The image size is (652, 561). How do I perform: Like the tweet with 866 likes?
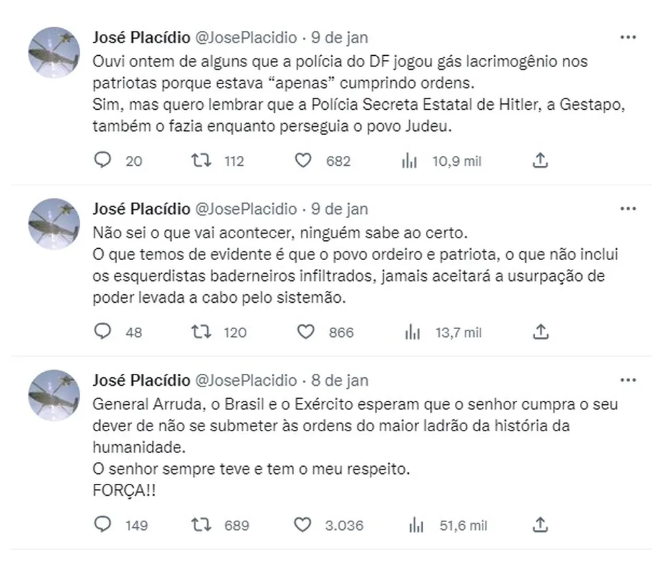point(305,331)
